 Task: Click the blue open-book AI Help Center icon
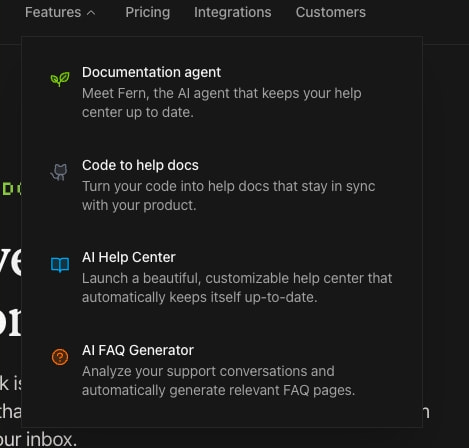pos(60,265)
